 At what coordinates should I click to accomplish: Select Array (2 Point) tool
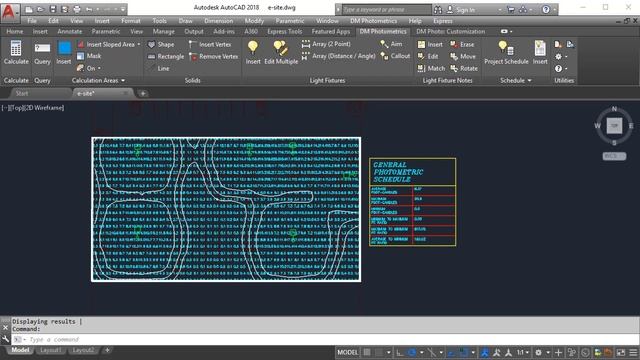pos(326,44)
